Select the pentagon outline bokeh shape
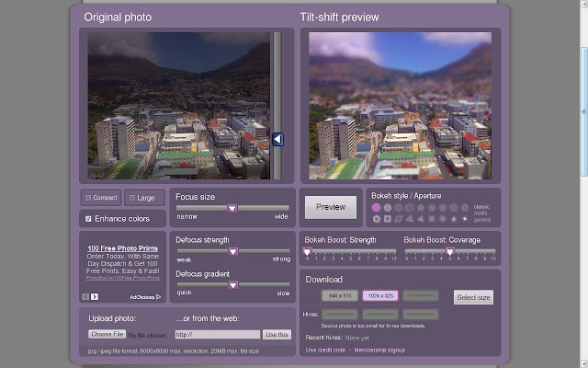Viewport: 588px width, 368px height. coord(376,219)
